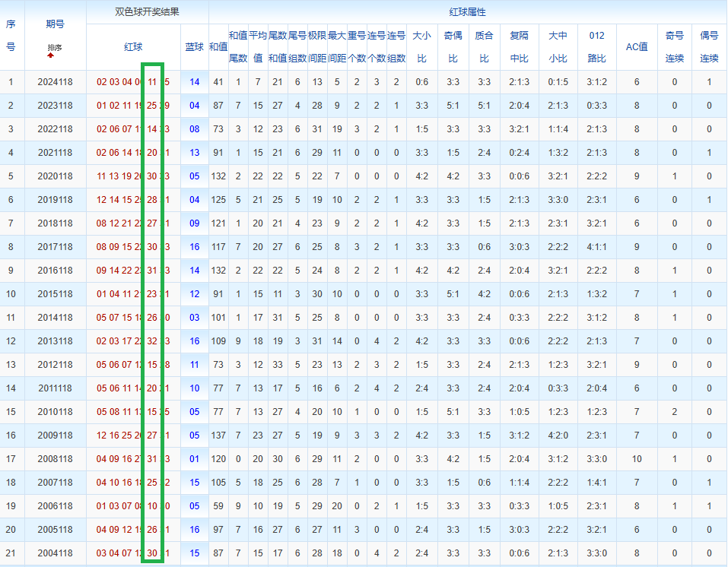Click the 奇号连续 column header
This screenshot has height=567, width=728.
675,47
